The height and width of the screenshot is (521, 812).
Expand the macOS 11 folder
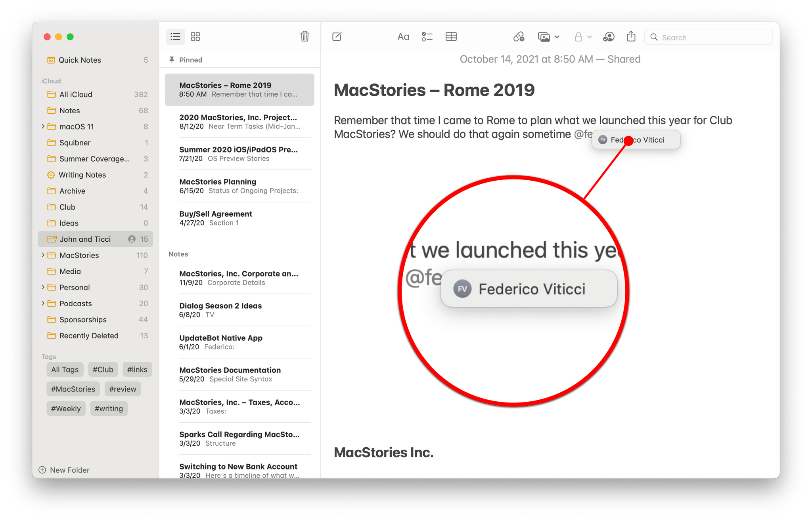click(x=42, y=126)
